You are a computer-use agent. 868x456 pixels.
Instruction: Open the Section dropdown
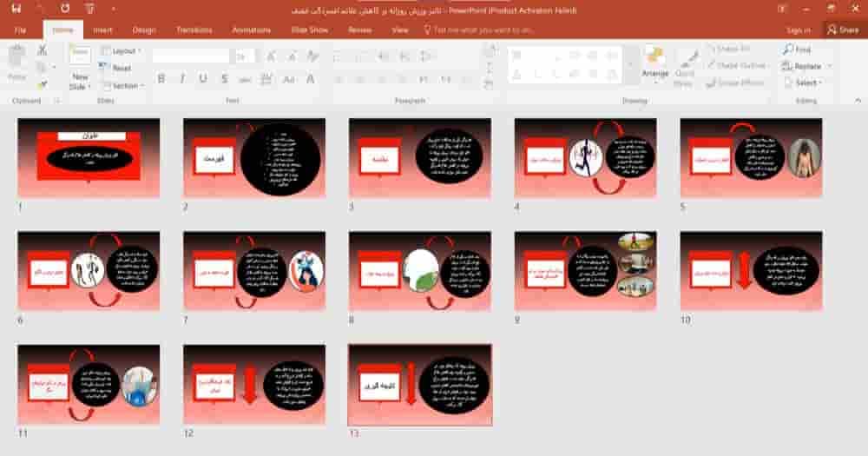(x=123, y=85)
